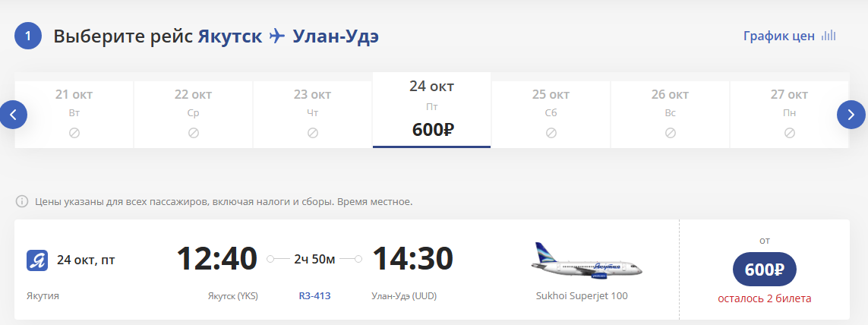The height and width of the screenshot is (325, 868).
Task: Click the 12:40 departure time
Action: [217, 259]
